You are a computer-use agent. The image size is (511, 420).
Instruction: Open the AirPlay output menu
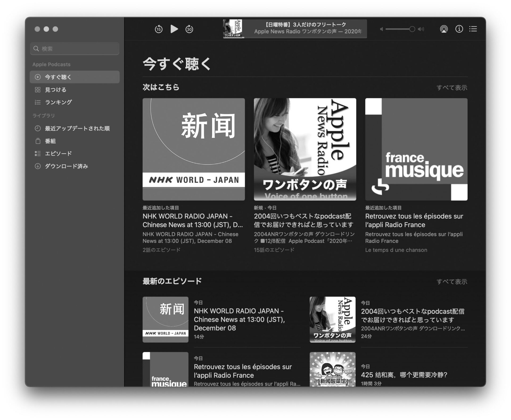click(x=444, y=29)
